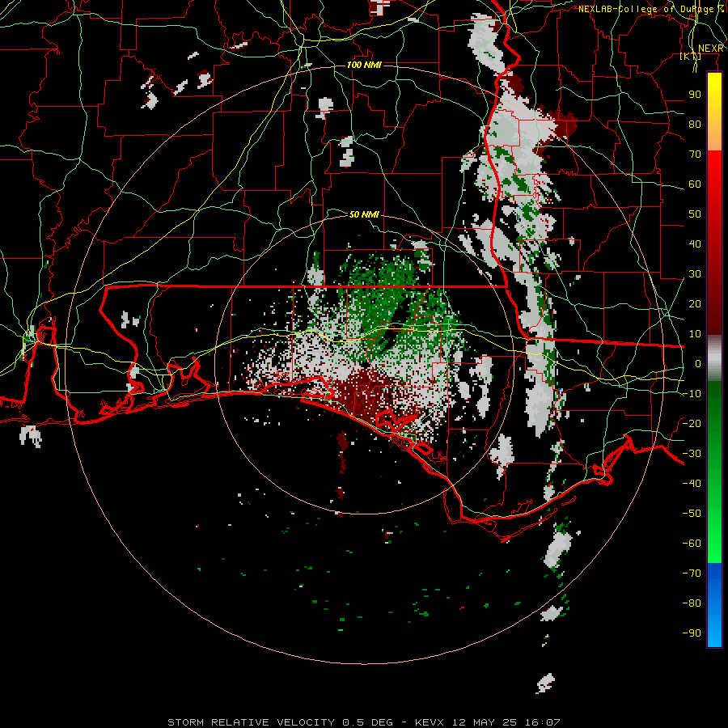
Task: Click the 90 value on the velocity scale
Action: pos(695,95)
